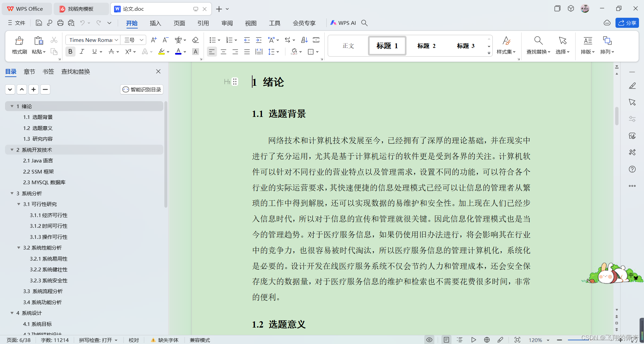Image resolution: width=644 pixels, height=344 pixels.
Task: Click the help question mark in right sidebar
Action: click(x=632, y=169)
